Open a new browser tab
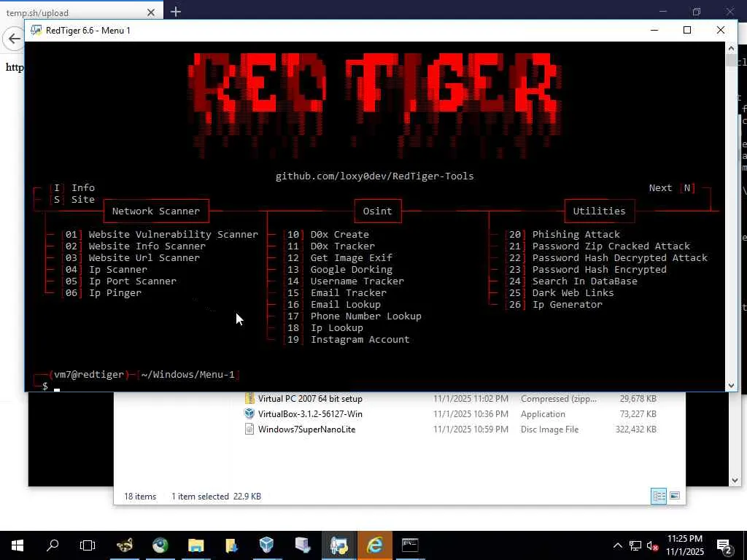Image resolution: width=747 pixels, height=560 pixels. pyautogui.click(x=175, y=12)
